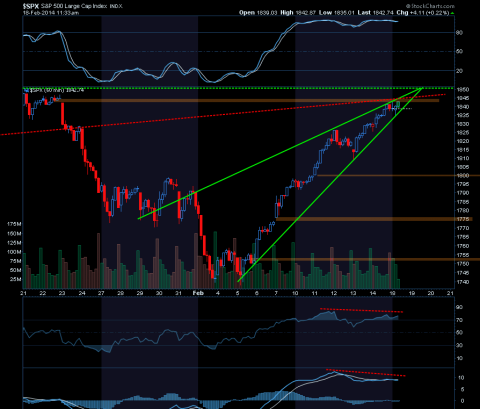Click the 1740 price axis label
The width and height of the screenshot is (480, 409).
(463, 282)
